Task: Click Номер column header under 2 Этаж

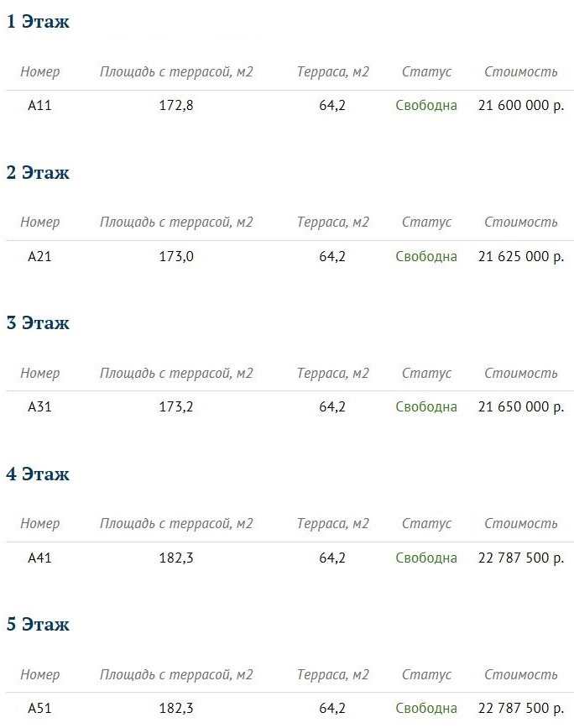Action: pos(40,222)
